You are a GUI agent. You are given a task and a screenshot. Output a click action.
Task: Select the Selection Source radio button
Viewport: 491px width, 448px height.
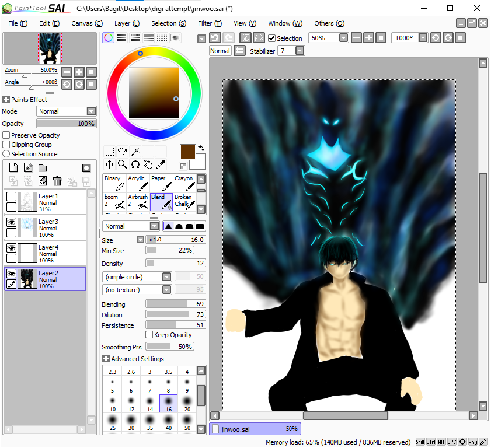6,154
